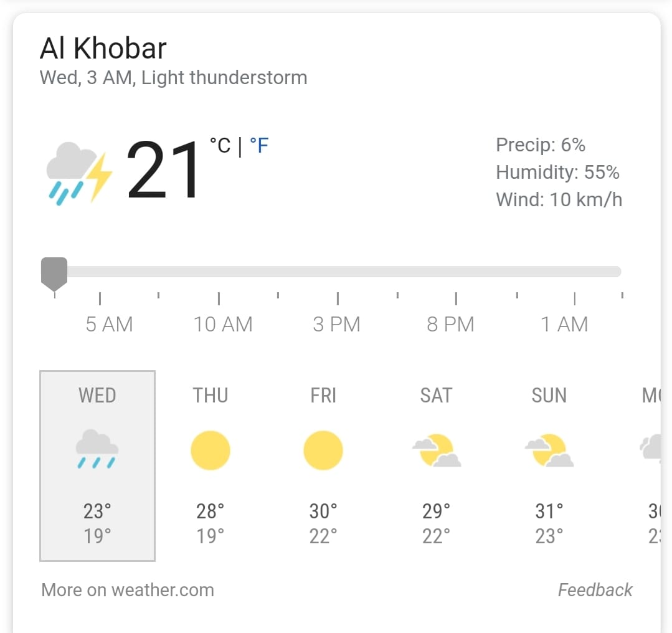Jump timeline to 10 AM marker

(x=223, y=324)
